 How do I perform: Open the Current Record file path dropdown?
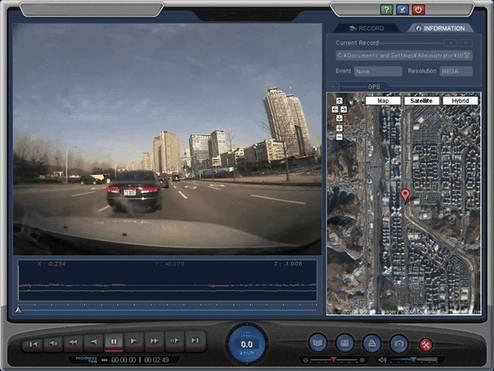pyautogui.click(x=467, y=55)
